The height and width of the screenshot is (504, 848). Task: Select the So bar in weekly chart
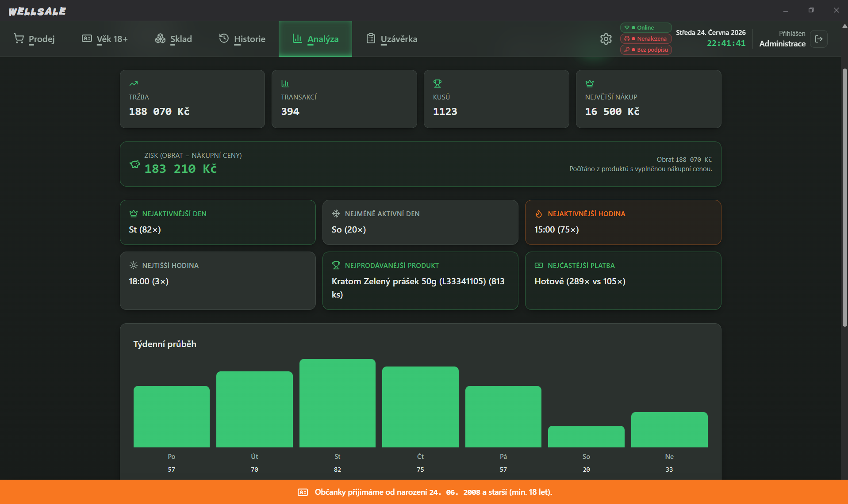tap(586, 436)
